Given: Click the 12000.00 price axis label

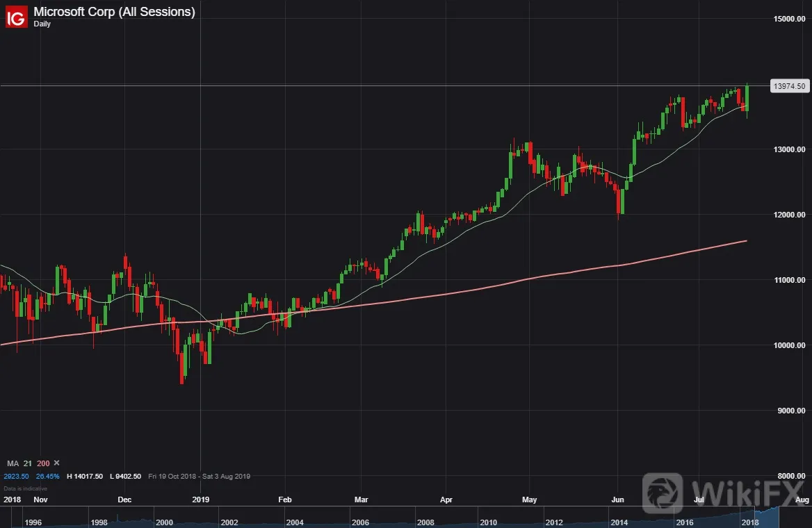Looking at the screenshot, I should click(x=789, y=214).
